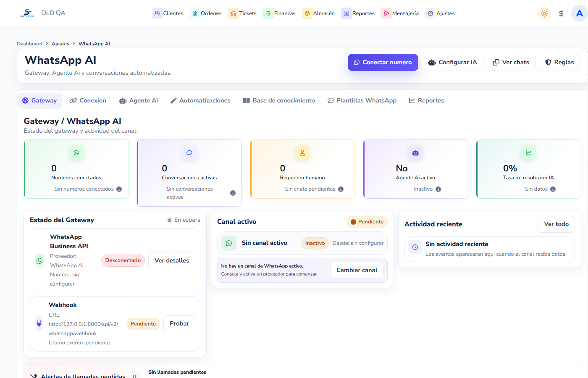Image resolution: width=588 pixels, height=378 pixels.
Task: Open the user avatar 'A' menu
Action: (580, 13)
